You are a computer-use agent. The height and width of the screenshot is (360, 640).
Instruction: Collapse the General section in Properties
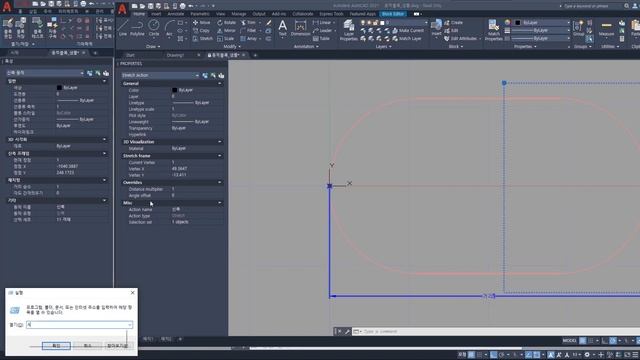click(x=220, y=83)
